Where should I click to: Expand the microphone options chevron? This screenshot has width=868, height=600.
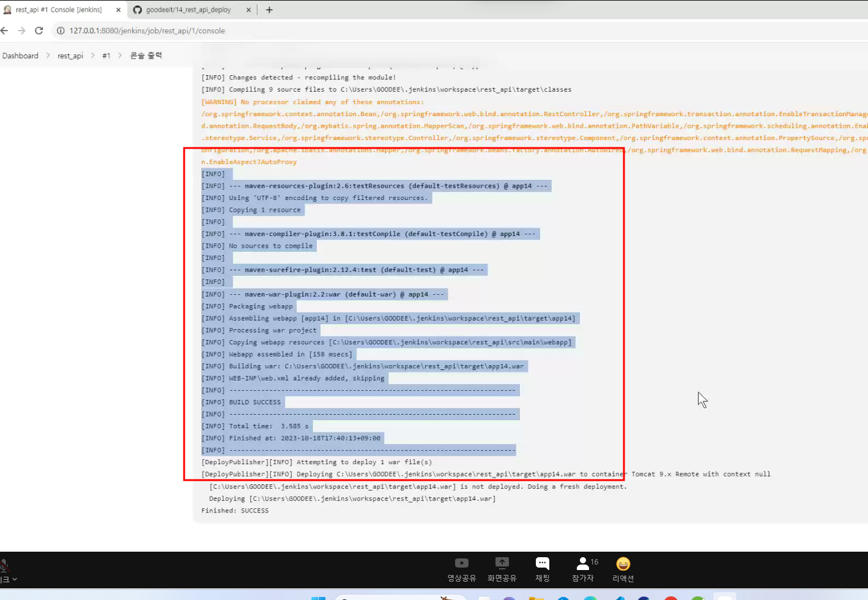14,579
